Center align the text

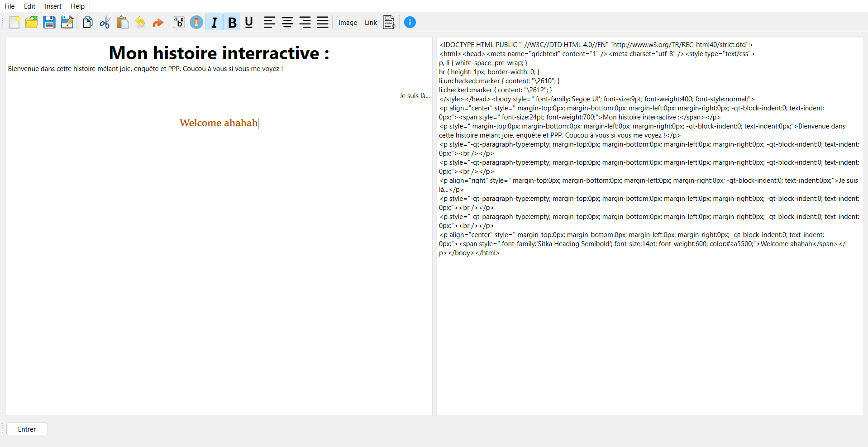[287, 22]
